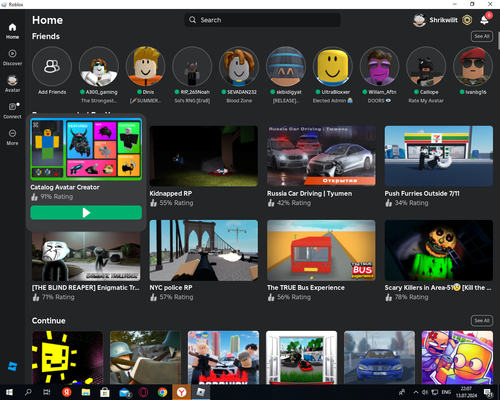Screen dimensions: 500x400
Task: Click the Add Friends circle
Action: click(x=52, y=67)
